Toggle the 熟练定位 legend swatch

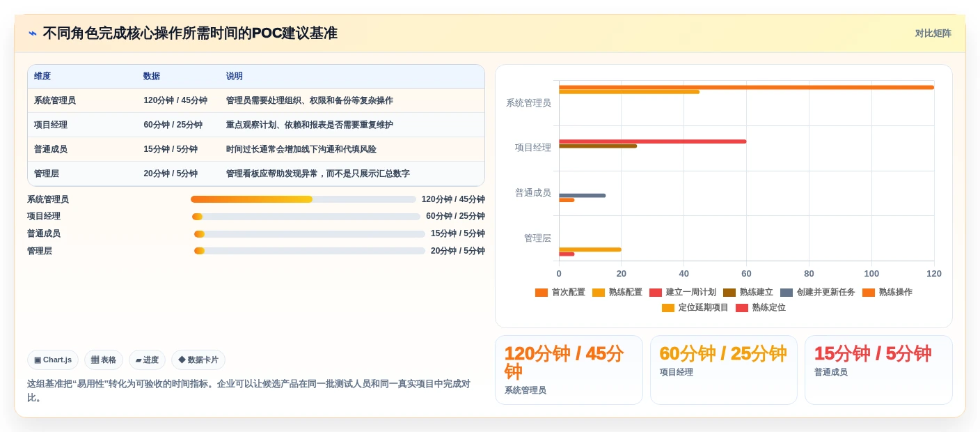click(742, 308)
